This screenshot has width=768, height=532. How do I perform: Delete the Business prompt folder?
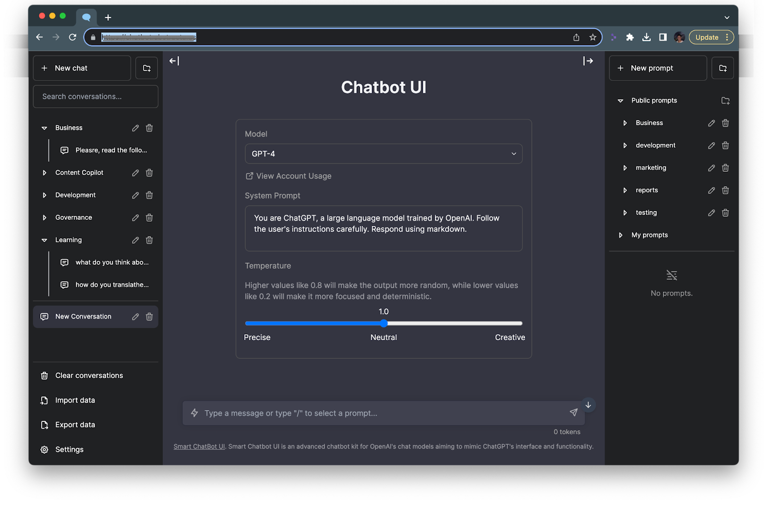point(725,123)
